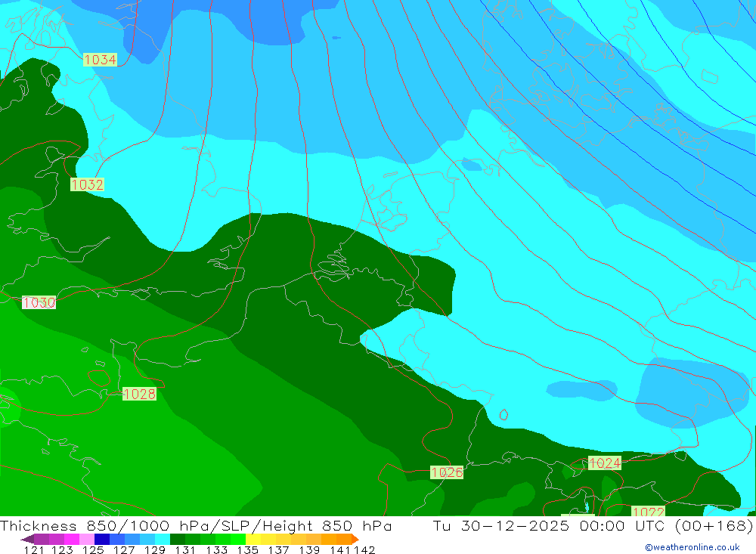Image resolution: width=756 pixels, height=554 pixels.
Task: Click the orange right arrow of legend bar
Action: pos(355,539)
